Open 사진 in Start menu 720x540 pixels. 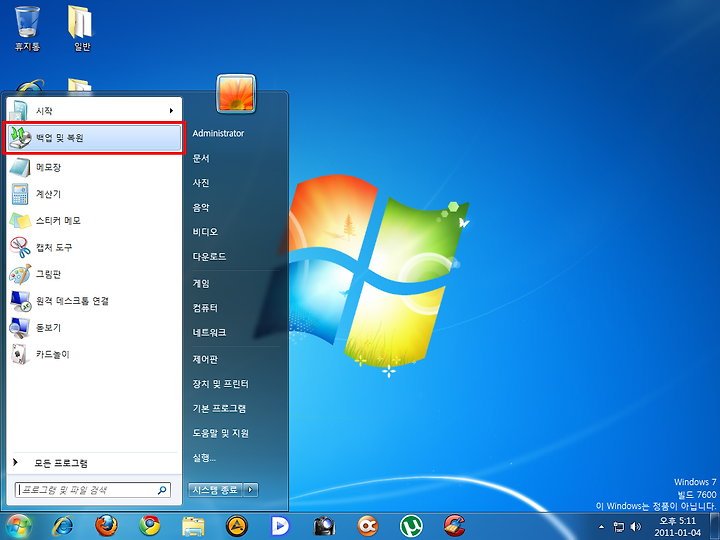(201, 183)
